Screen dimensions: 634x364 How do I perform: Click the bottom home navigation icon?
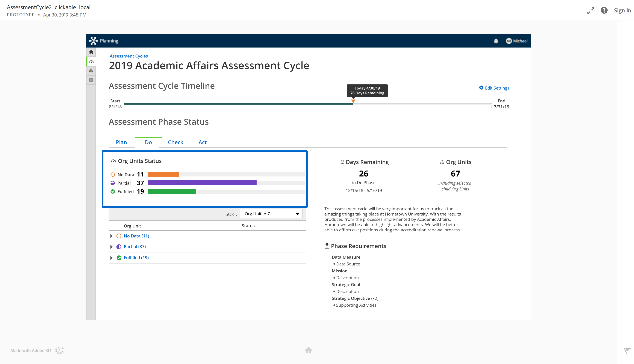coord(308,350)
